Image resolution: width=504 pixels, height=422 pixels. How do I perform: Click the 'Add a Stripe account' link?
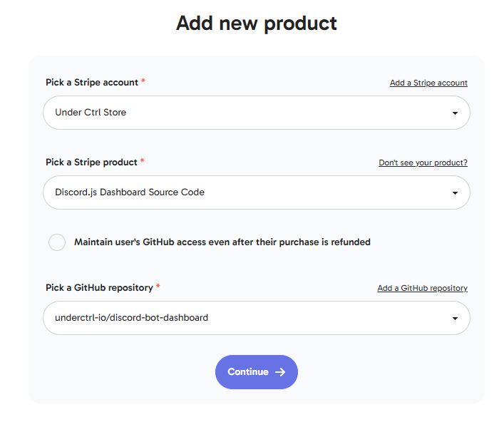428,83
